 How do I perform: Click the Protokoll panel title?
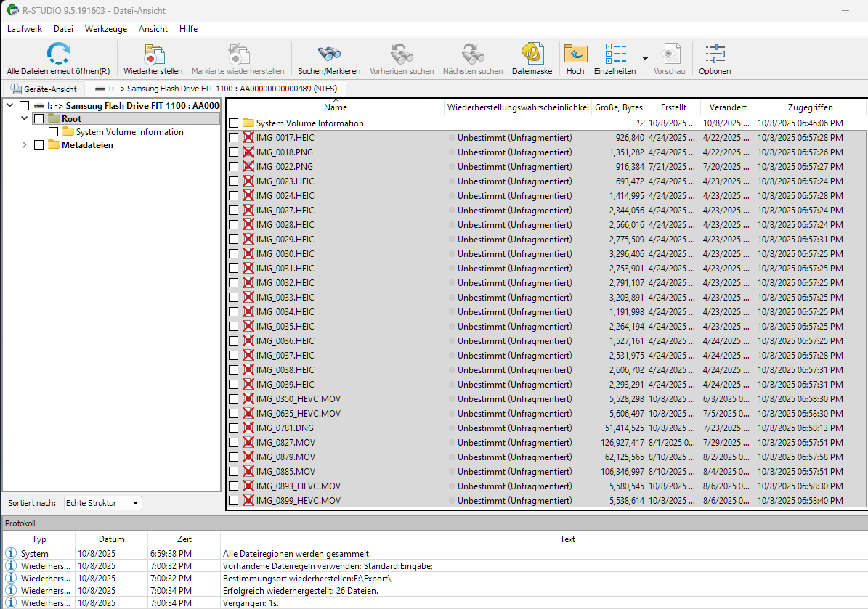click(x=20, y=523)
